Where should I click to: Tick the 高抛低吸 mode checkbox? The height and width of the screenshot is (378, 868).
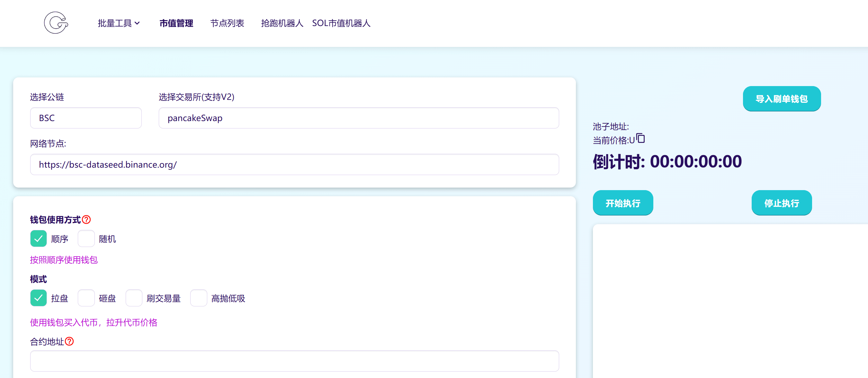[199, 298]
